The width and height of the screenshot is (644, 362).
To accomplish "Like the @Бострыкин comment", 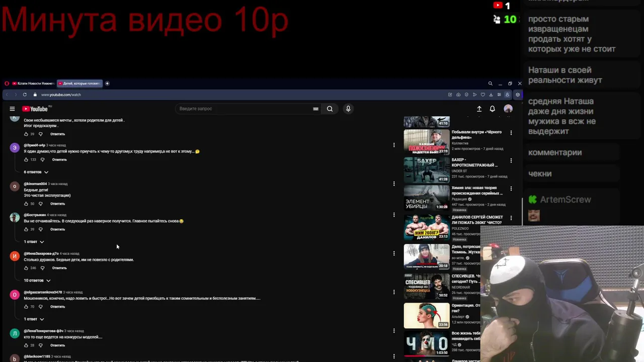I will pyautogui.click(x=26, y=229).
